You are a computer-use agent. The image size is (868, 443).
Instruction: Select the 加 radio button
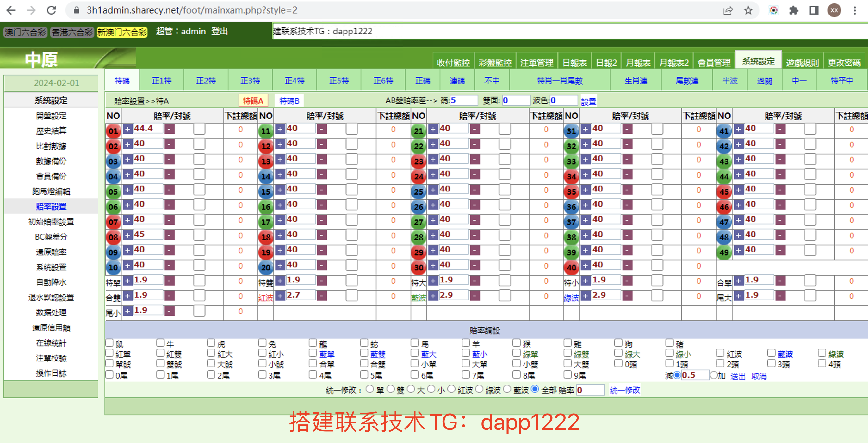click(714, 375)
